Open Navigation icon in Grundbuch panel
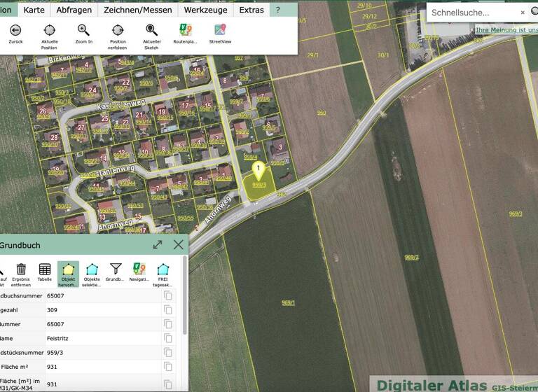 tap(139, 269)
